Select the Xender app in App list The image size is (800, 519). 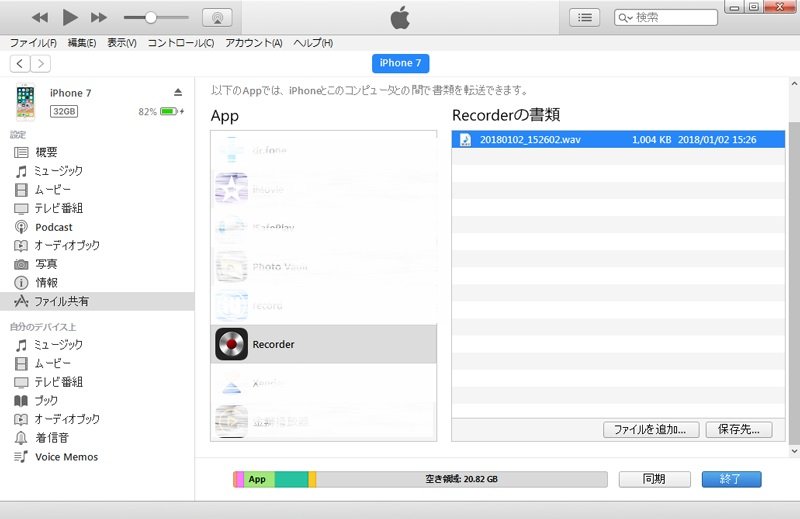tap(323, 383)
